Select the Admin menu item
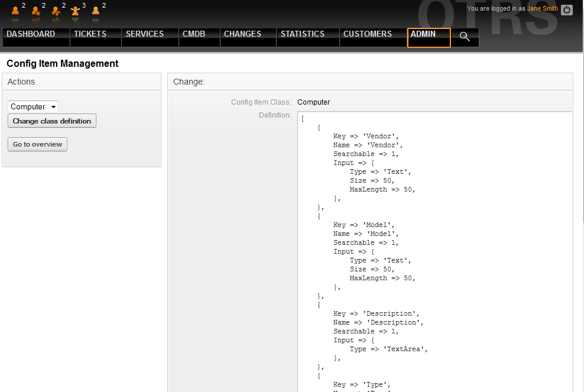 point(423,34)
